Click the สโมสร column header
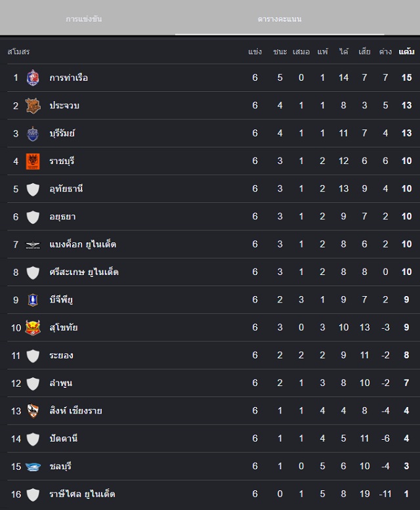The height and width of the screenshot is (510, 420). coord(18,52)
